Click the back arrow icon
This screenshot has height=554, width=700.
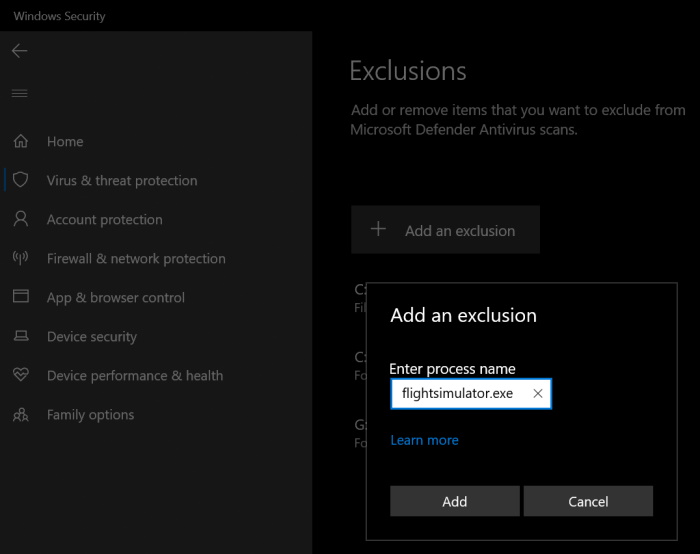[x=20, y=51]
